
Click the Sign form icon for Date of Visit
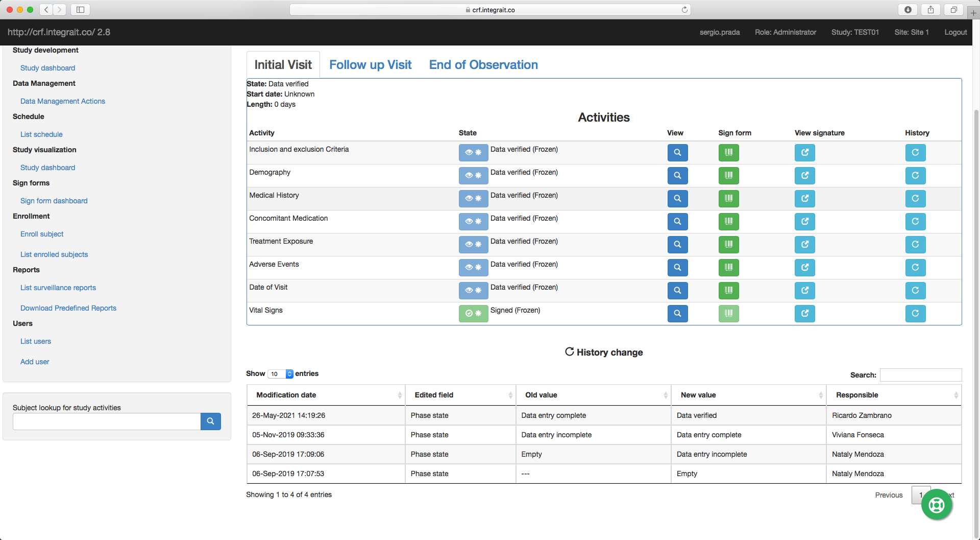click(x=728, y=291)
